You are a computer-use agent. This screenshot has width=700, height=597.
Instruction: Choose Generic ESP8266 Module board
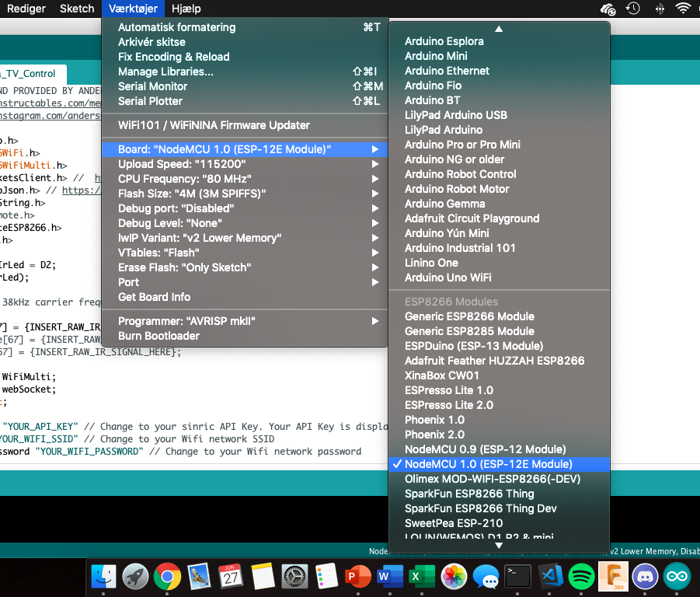tap(499, 316)
